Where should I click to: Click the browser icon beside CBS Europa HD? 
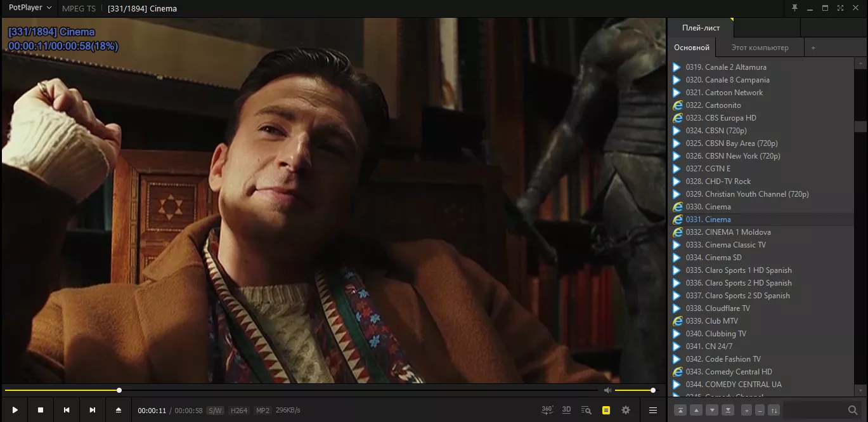coord(677,118)
